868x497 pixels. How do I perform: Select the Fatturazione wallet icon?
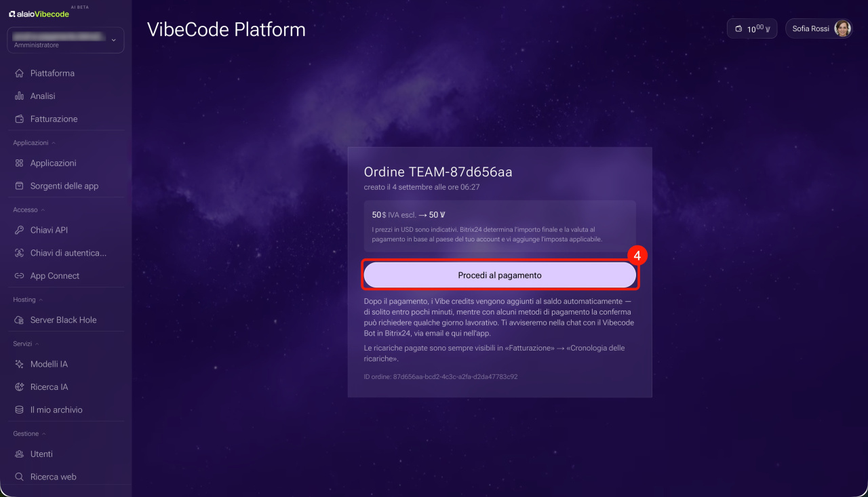pos(19,119)
